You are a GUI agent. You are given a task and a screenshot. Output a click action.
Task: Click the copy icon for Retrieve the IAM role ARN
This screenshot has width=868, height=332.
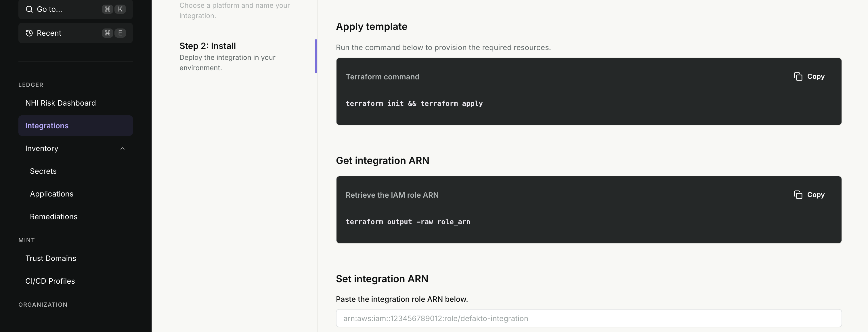[798, 195]
